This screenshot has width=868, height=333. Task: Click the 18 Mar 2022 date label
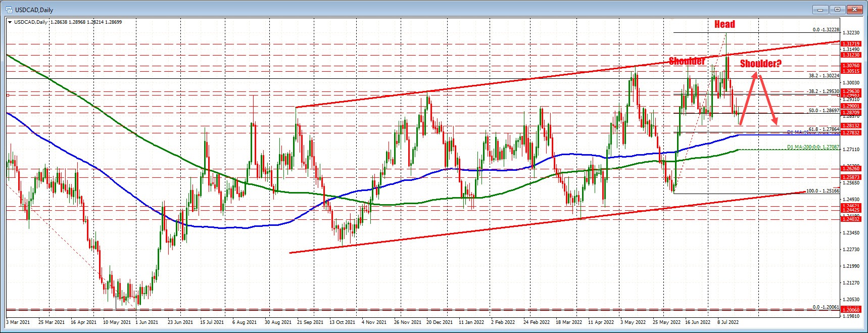click(569, 322)
